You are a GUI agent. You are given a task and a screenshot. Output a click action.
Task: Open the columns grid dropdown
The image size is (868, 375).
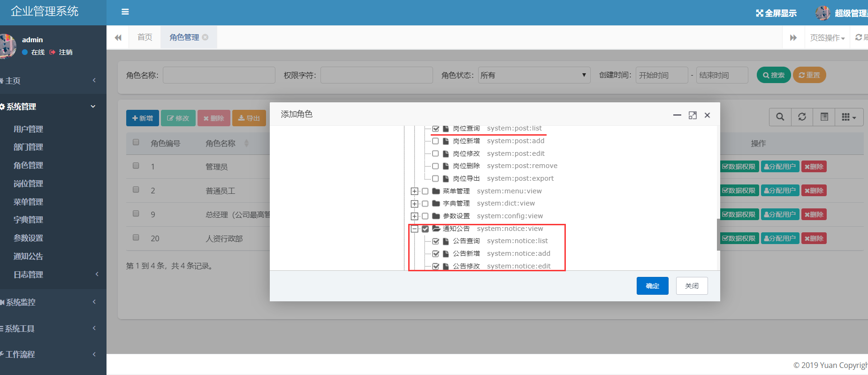[x=849, y=117]
